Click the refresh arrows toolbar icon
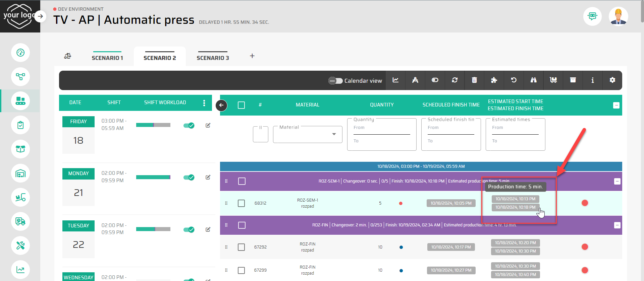 454,80
